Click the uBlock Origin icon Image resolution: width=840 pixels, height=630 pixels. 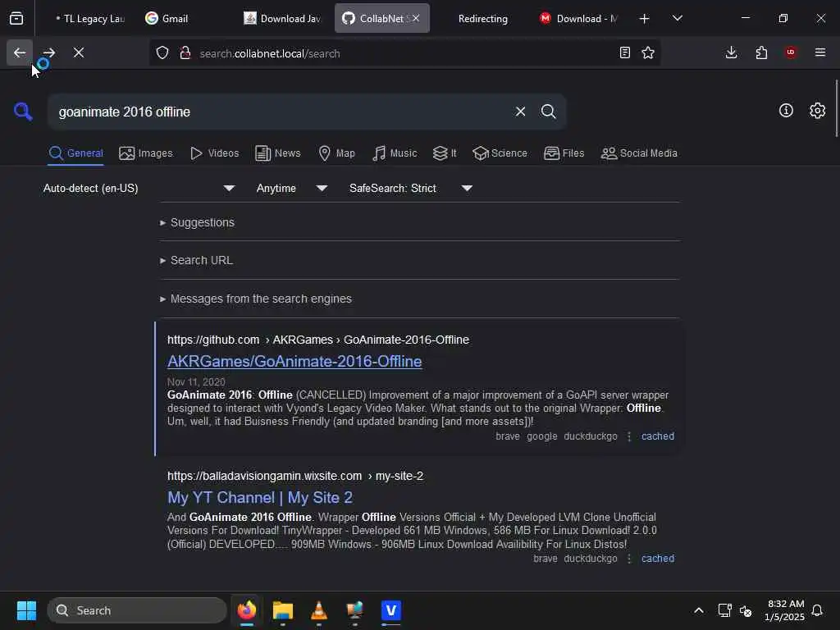791,52
